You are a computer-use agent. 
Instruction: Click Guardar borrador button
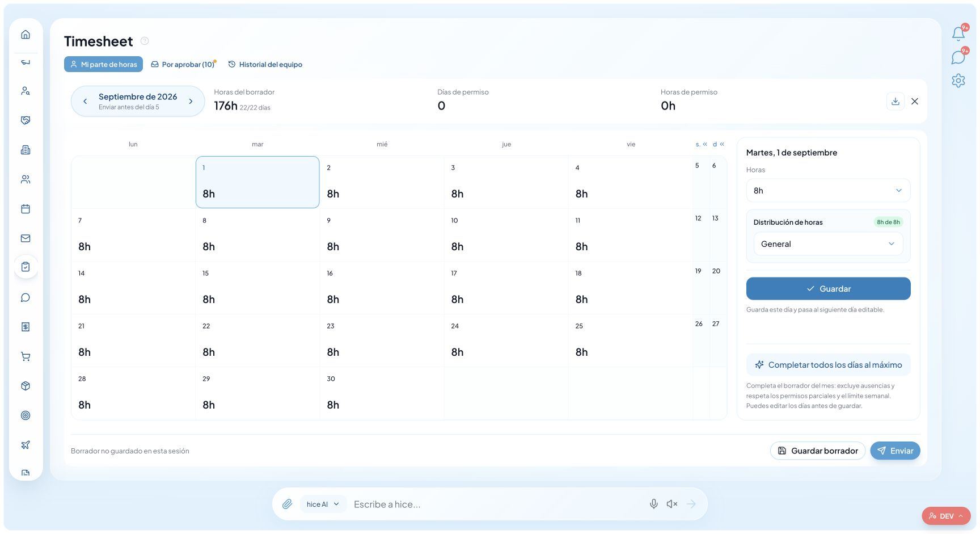[x=817, y=451]
